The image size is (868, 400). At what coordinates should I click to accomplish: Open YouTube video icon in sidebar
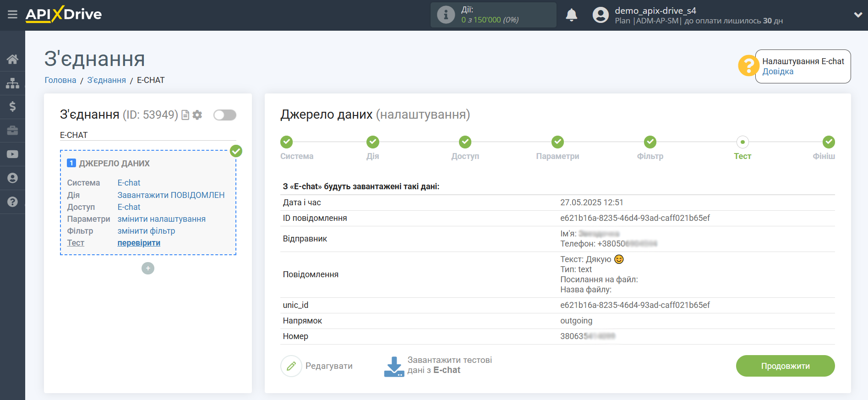(x=12, y=154)
